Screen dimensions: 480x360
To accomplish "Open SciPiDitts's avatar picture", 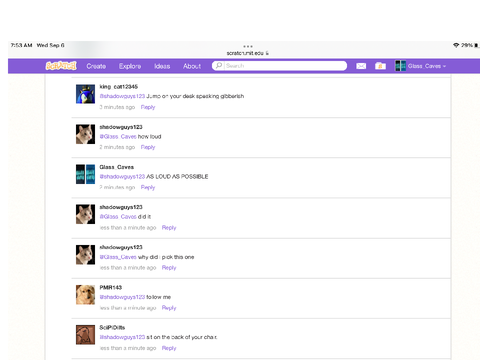I will [x=85, y=335].
